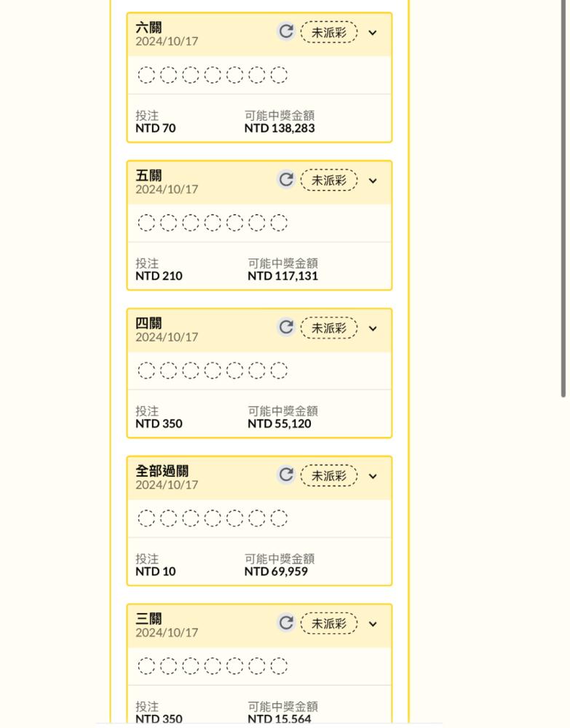Expand the 四關 card details chevron
Screen dimensions: 570x728
372,329
